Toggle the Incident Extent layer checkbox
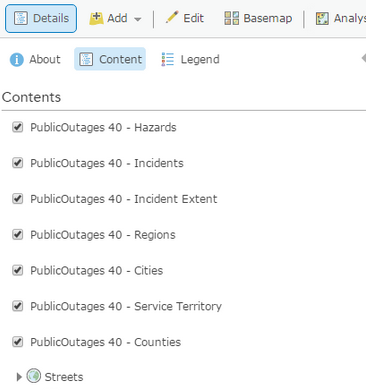 point(17,199)
